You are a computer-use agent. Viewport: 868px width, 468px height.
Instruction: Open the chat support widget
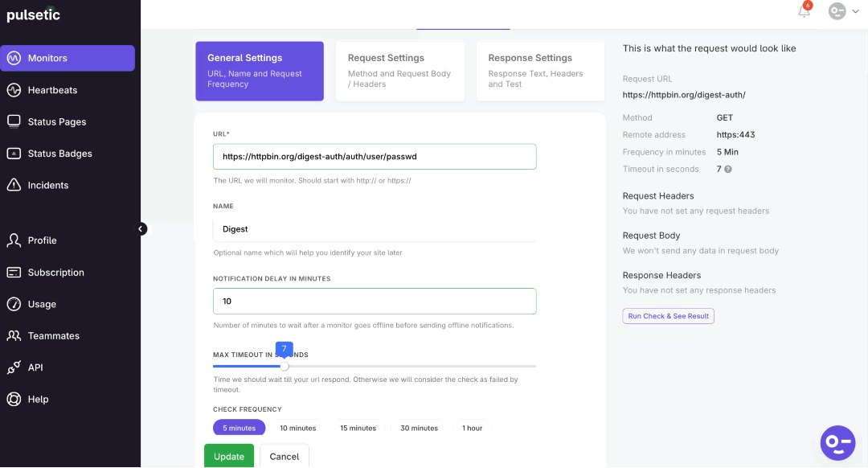(x=837, y=443)
